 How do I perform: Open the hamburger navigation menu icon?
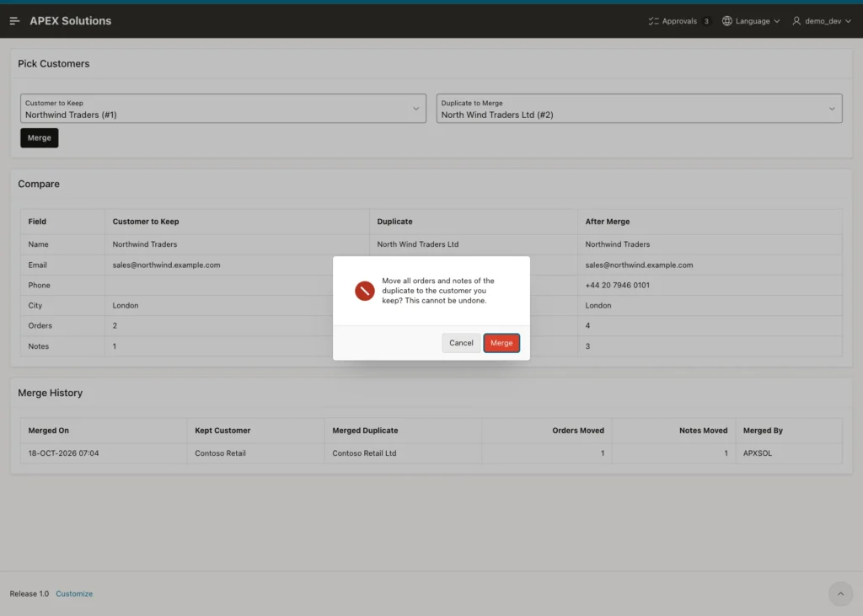coord(15,21)
